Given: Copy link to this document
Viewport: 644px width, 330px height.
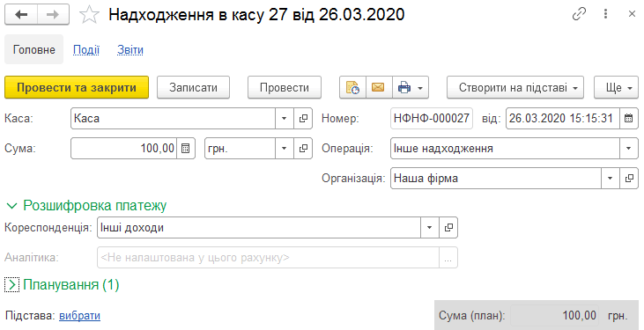Looking at the screenshot, I should [579, 14].
